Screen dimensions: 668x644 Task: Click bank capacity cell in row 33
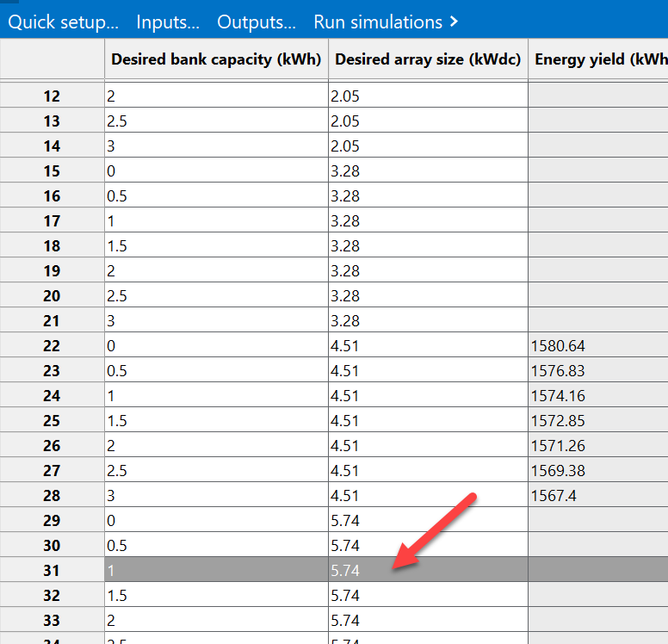[x=216, y=620]
